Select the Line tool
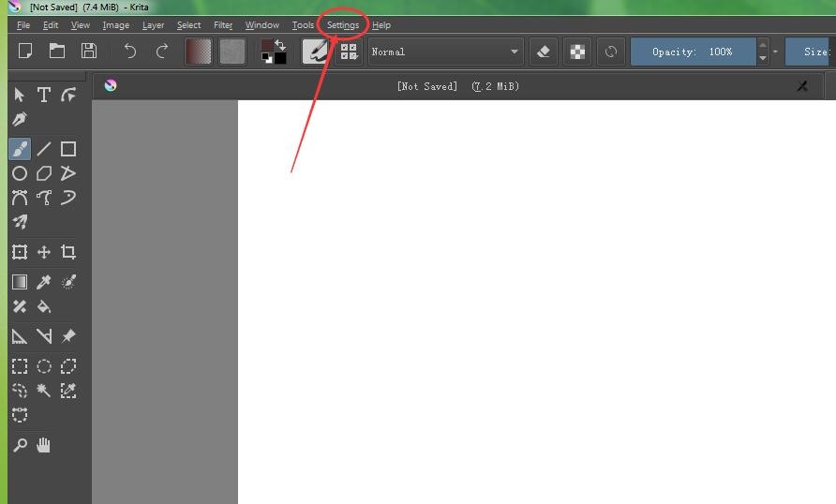Image resolution: width=836 pixels, height=504 pixels. click(44, 149)
